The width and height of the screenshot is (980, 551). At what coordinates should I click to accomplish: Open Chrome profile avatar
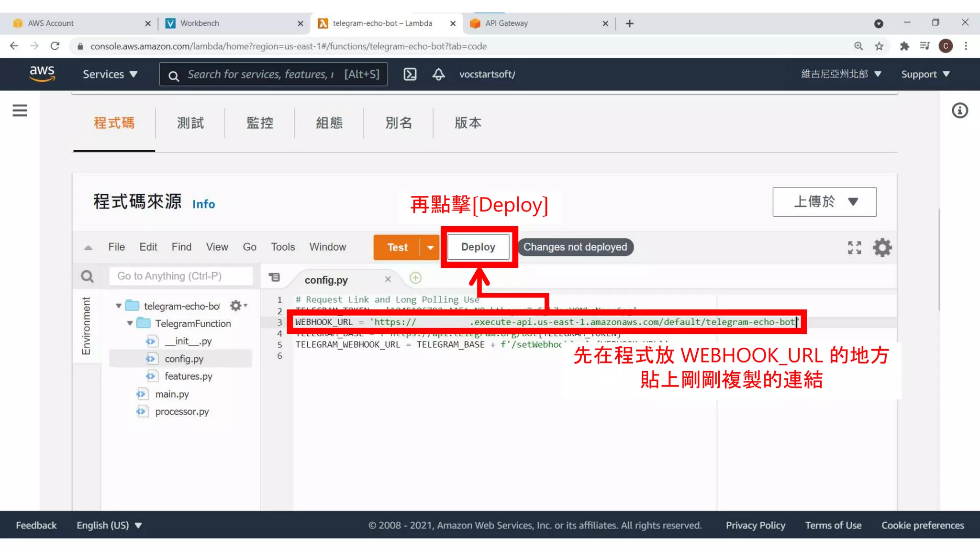(x=946, y=46)
